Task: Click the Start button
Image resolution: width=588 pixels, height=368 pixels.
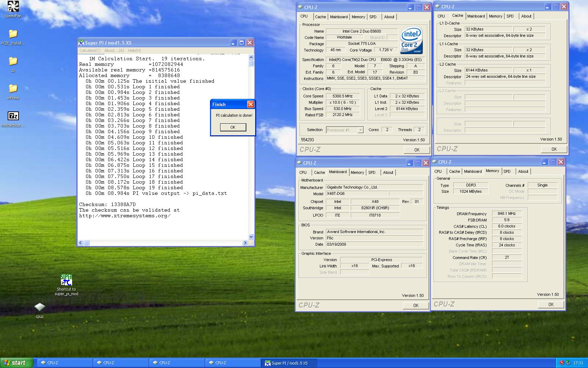Action: point(17,363)
